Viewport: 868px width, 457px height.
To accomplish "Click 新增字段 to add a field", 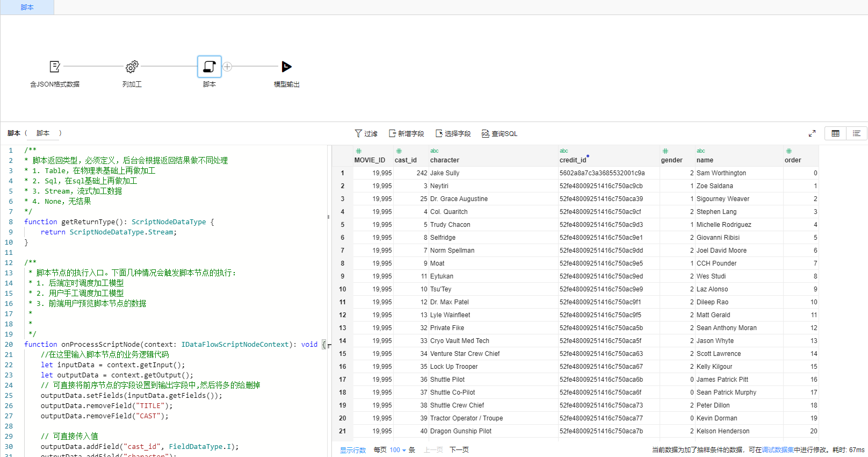I will [x=406, y=133].
